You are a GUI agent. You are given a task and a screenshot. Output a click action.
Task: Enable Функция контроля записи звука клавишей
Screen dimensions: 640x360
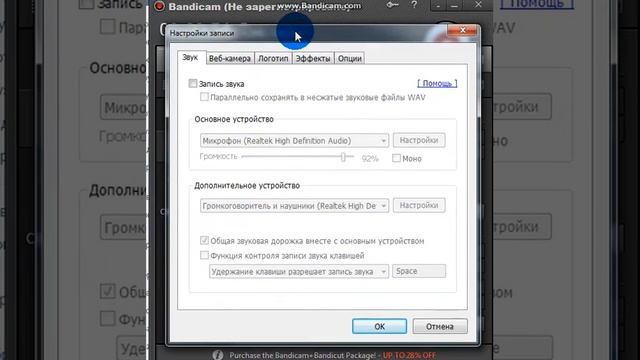(x=204, y=255)
